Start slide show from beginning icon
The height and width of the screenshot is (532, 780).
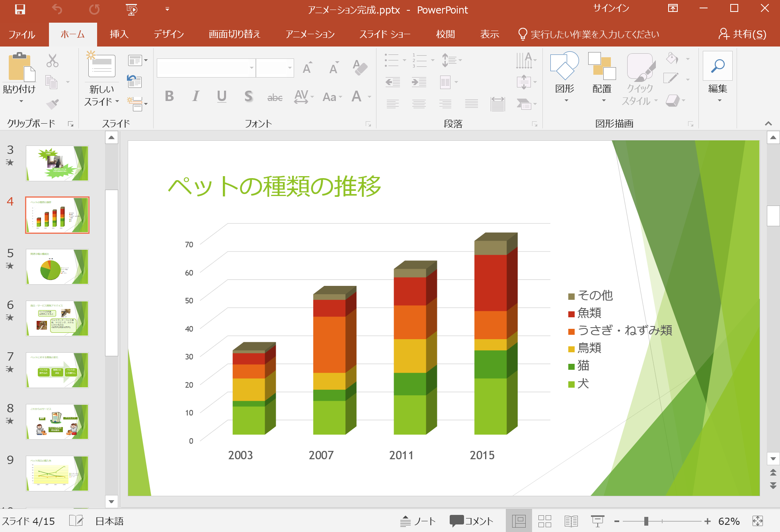[131, 9]
